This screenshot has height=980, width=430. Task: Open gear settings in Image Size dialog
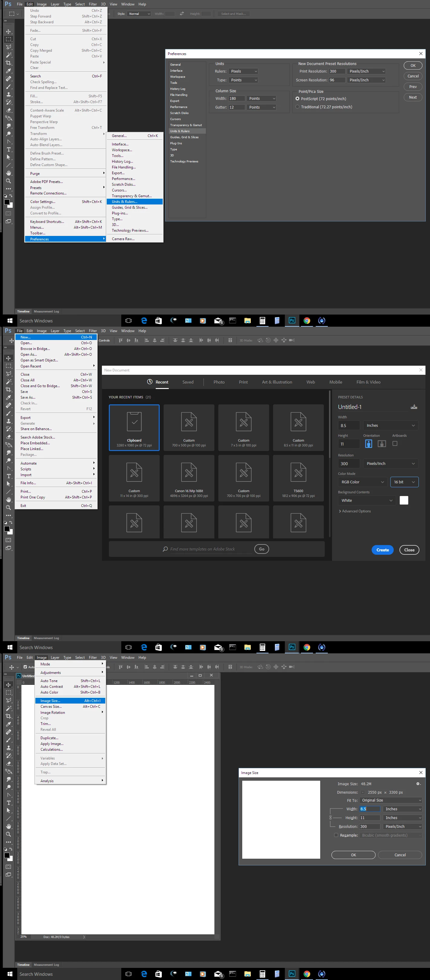[418, 784]
